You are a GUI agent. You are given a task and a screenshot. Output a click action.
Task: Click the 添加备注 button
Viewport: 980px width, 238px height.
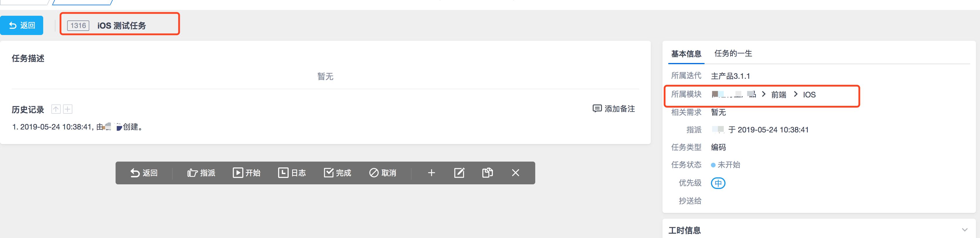(x=614, y=109)
